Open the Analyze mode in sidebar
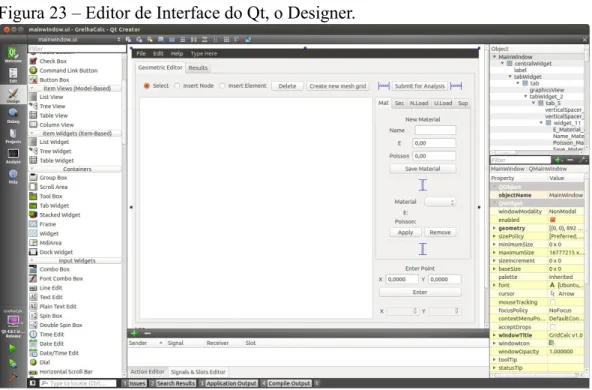Image resolution: width=592 pixels, height=390 pixels. click(13, 156)
